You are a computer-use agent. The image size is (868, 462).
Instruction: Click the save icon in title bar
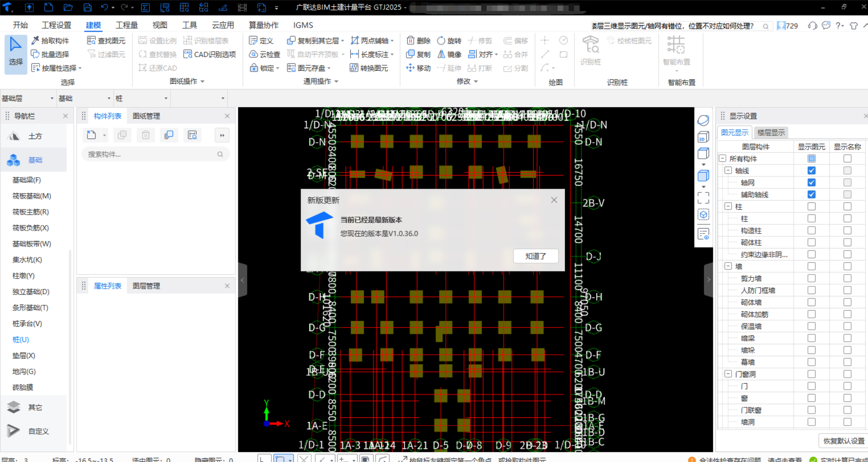pyautogui.click(x=87, y=7)
